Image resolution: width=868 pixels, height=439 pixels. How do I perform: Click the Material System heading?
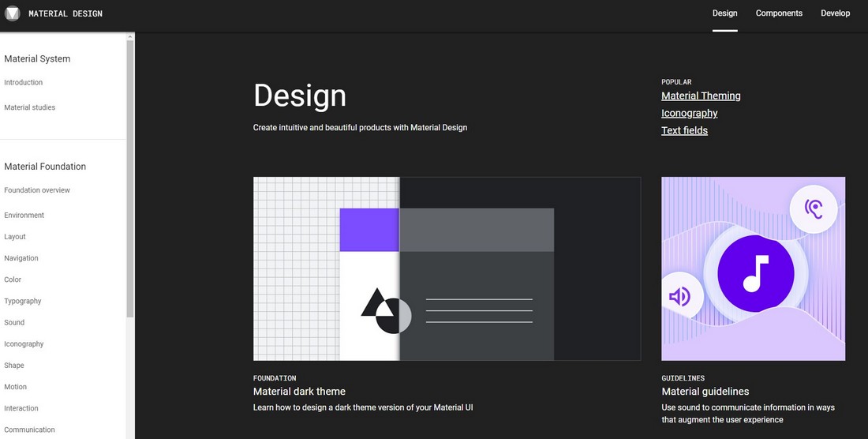(x=37, y=58)
